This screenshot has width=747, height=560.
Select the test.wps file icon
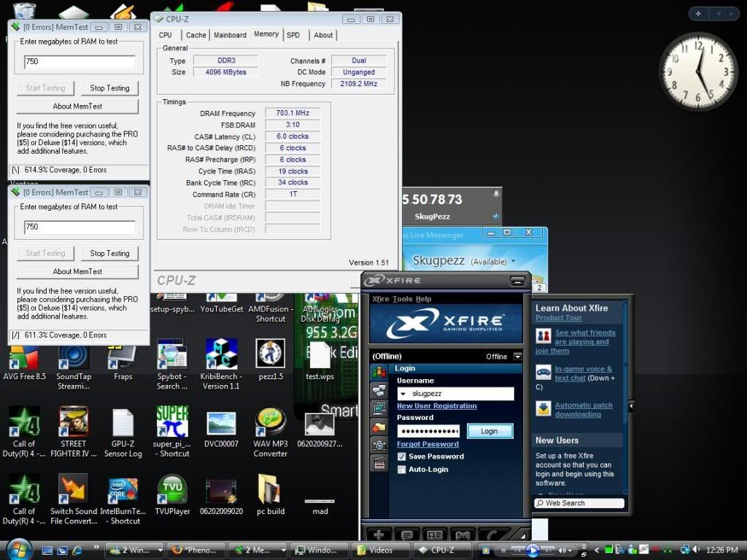point(320,360)
